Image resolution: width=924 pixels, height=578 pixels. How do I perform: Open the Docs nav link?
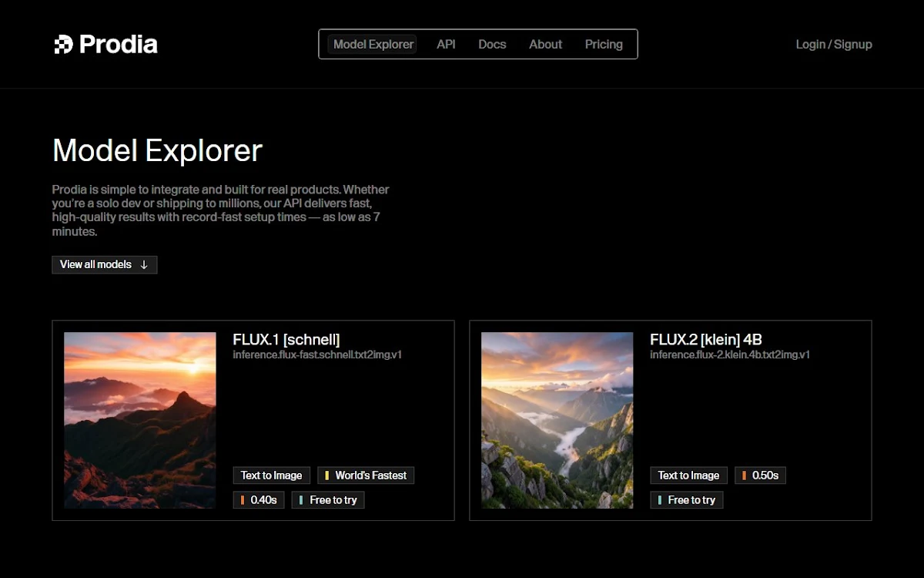[x=492, y=44]
